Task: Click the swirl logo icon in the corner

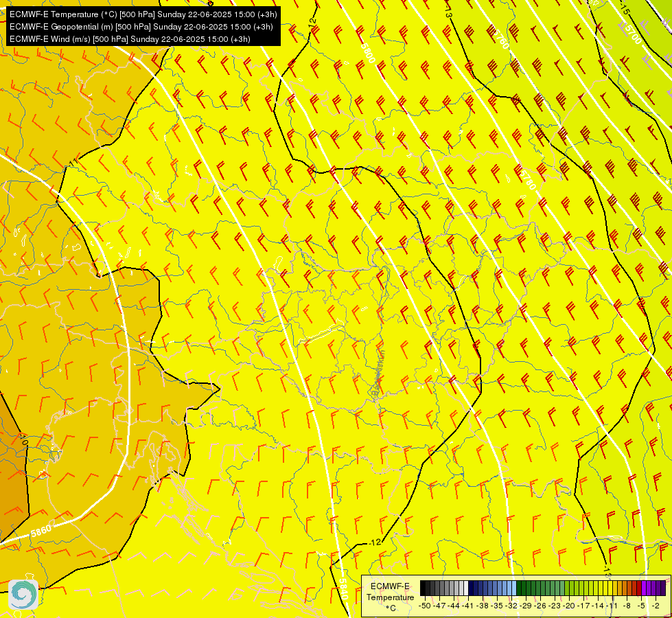Action: (23, 594)
